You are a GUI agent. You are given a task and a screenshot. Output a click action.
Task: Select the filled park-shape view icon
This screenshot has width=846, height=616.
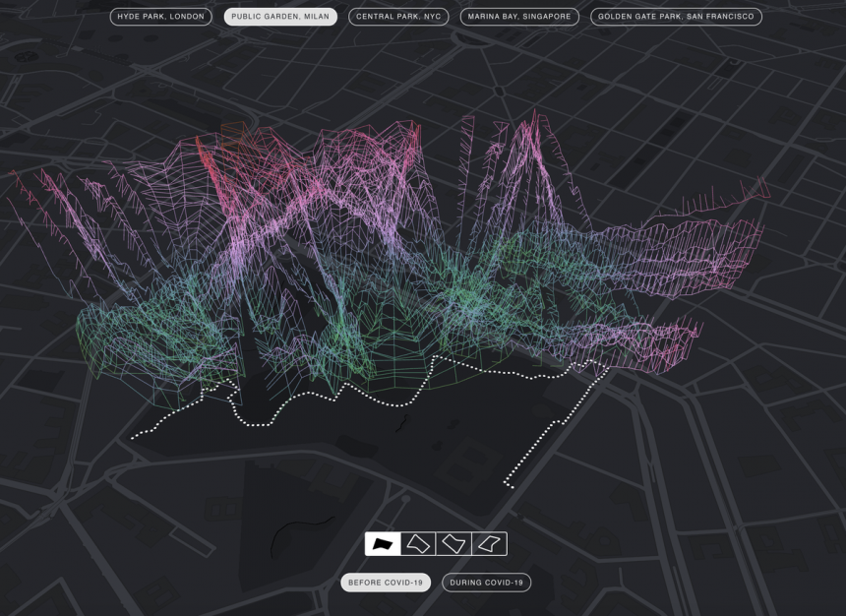pos(383,543)
